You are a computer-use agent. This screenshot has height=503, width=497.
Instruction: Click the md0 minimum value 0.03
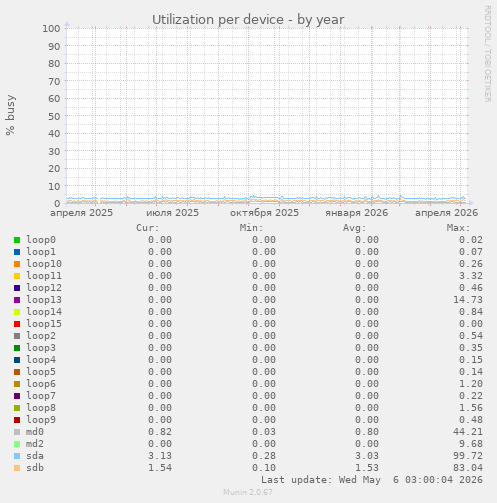point(264,432)
